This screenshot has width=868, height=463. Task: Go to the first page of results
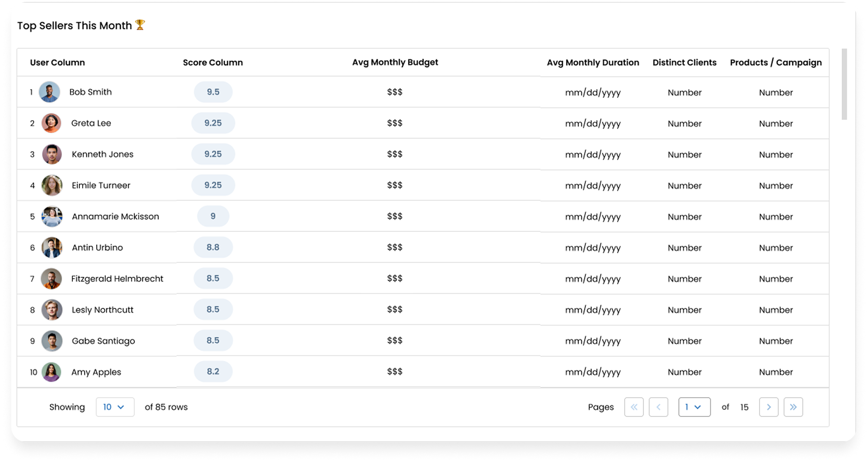click(634, 407)
